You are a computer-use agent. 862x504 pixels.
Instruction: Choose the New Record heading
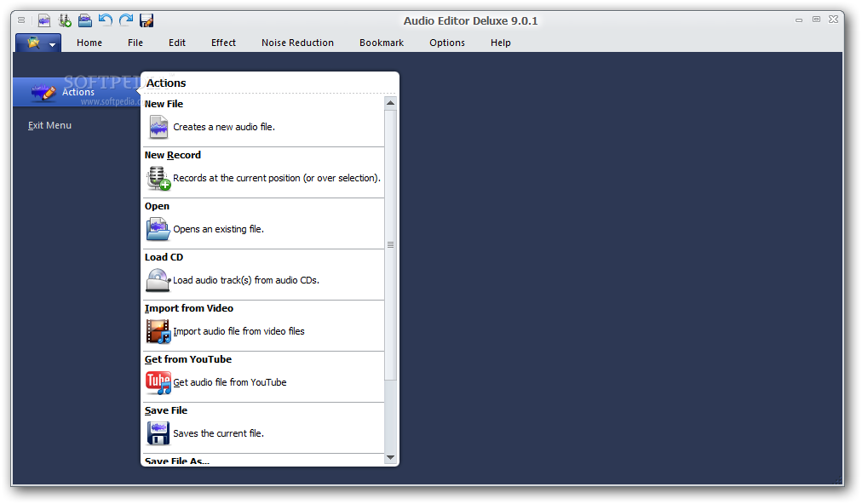click(x=173, y=155)
